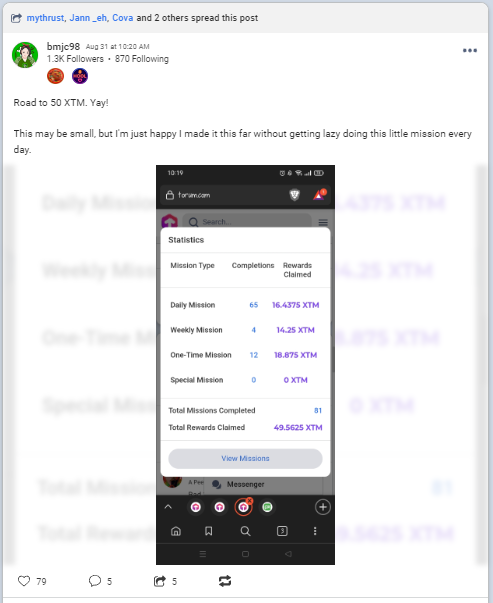This screenshot has height=603, width=493.
Task: Click the 79 likes count
Action: [41, 581]
